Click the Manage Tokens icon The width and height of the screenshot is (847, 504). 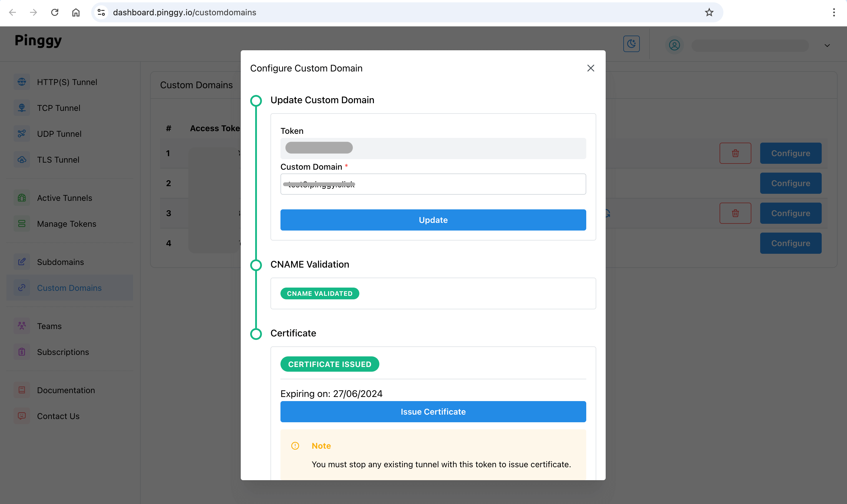[21, 223]
